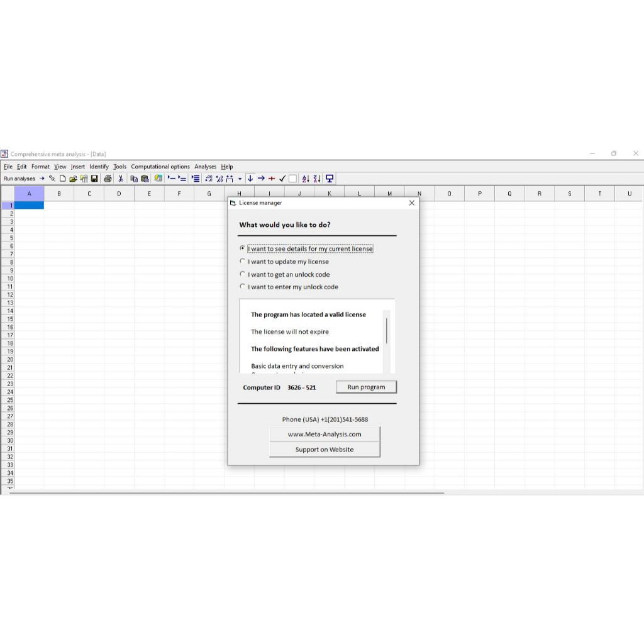Select row 10 header
644x644 pixels.
tap(8, 279)
